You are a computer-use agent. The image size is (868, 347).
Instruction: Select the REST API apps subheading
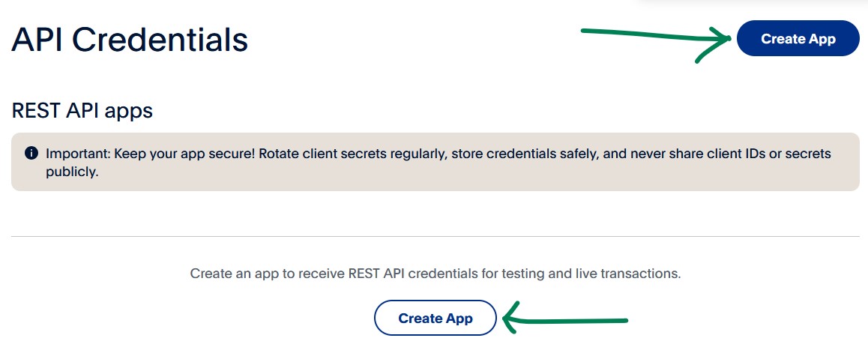click(82, 111)
